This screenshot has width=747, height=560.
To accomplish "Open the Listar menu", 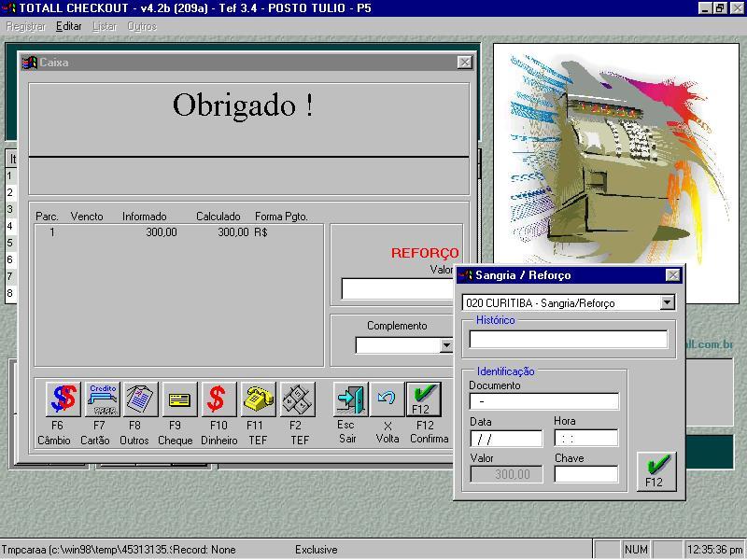I will 105,27.
